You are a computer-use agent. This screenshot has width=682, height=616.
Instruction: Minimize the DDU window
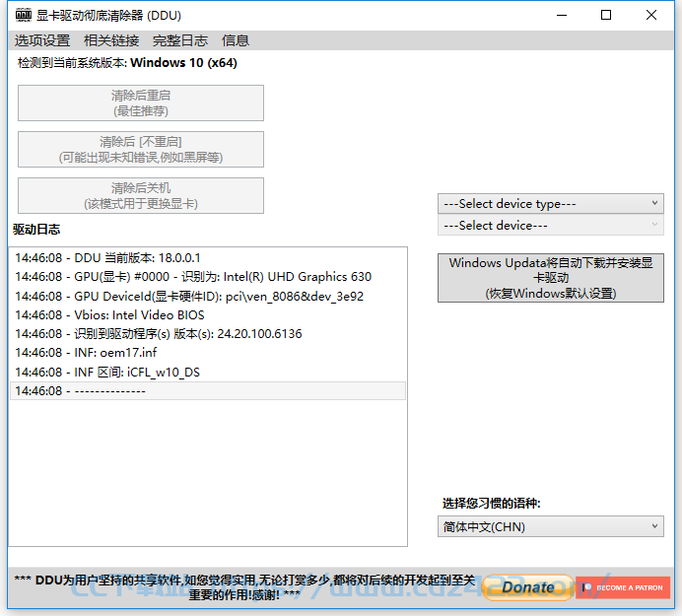tap(562, 15)
